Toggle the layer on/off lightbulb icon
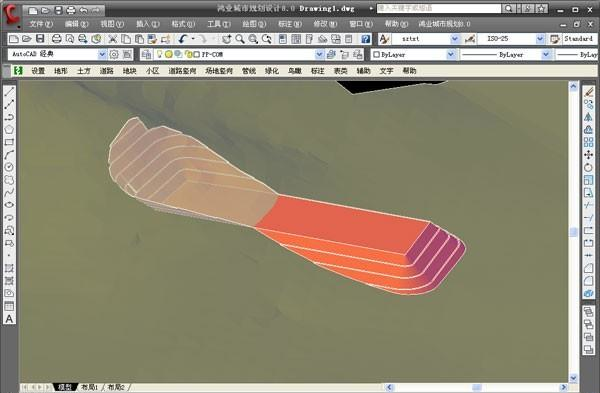 (x=160, y=54)
